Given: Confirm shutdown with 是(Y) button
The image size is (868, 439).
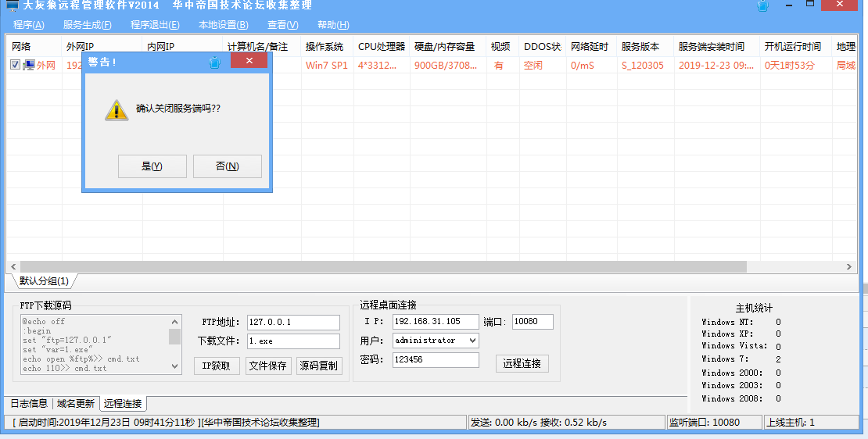Looking at the screenshot, I should [152, 166].
